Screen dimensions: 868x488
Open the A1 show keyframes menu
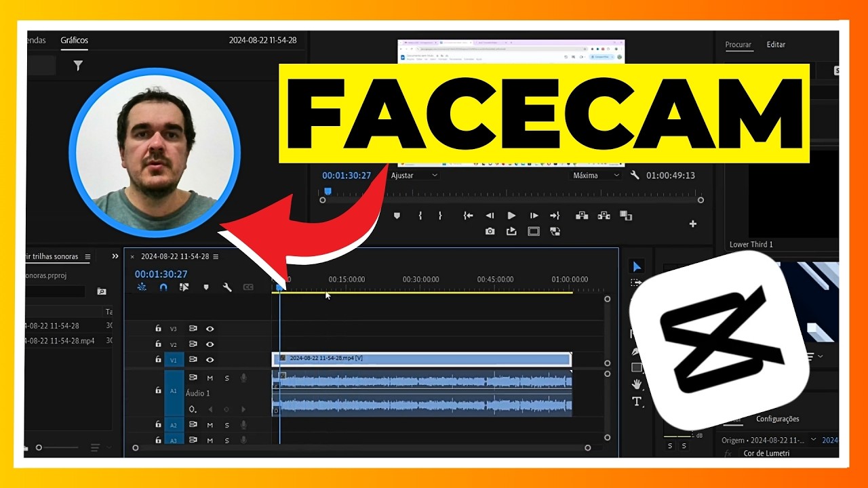[193, 409]
